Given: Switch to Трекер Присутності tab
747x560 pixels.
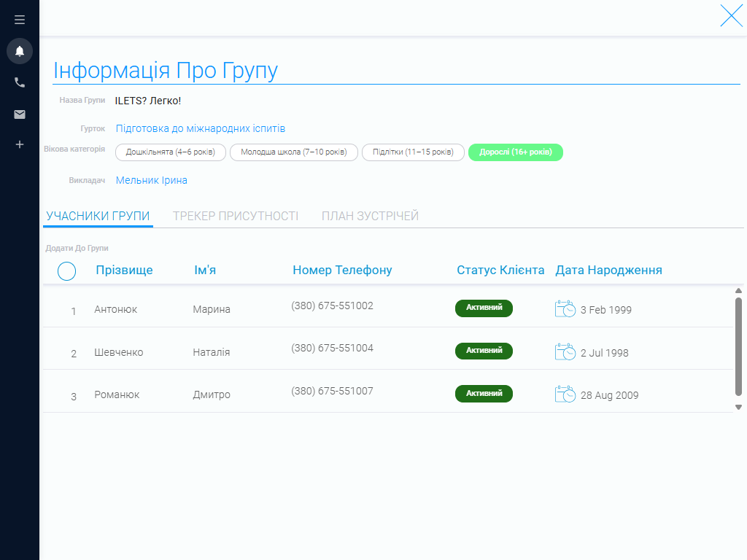Looking at the screenshot, I should 236,216.
